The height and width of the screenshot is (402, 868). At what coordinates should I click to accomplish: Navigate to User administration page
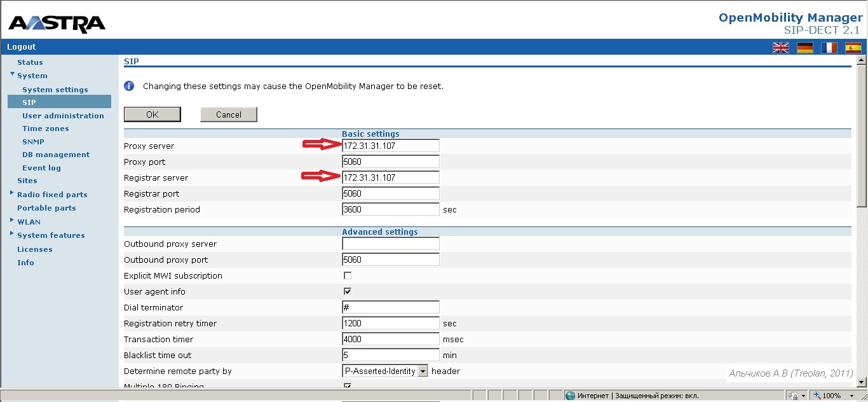pos(64,115)
